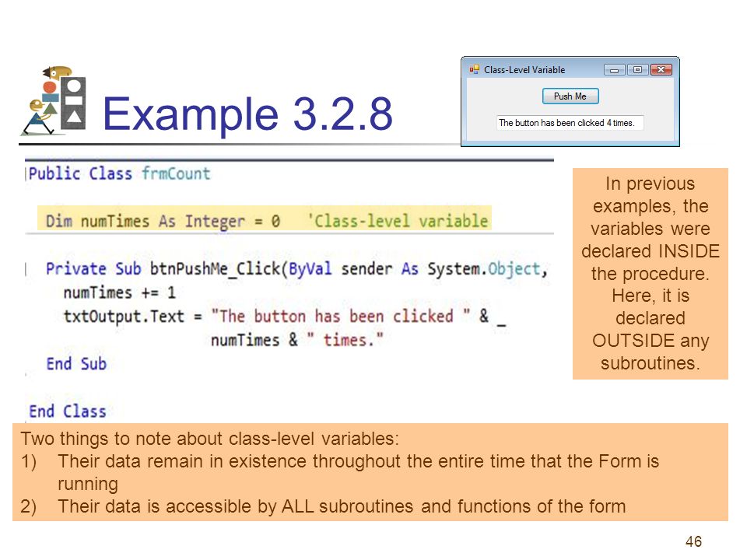Image resolution: width=747 pixels, height=560 pixels.
Task: Click the Class-Level Variable window app icon
Action: pyautogui.click(x=474, y=69)
